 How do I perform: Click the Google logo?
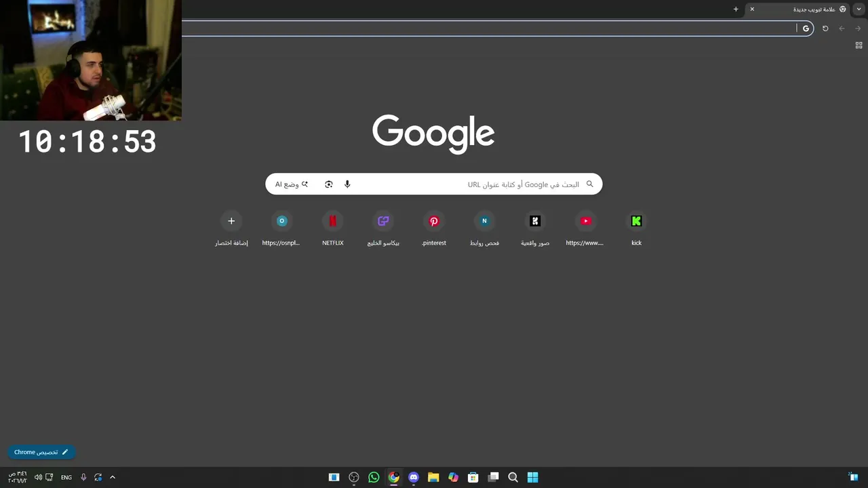coord(433,134)
